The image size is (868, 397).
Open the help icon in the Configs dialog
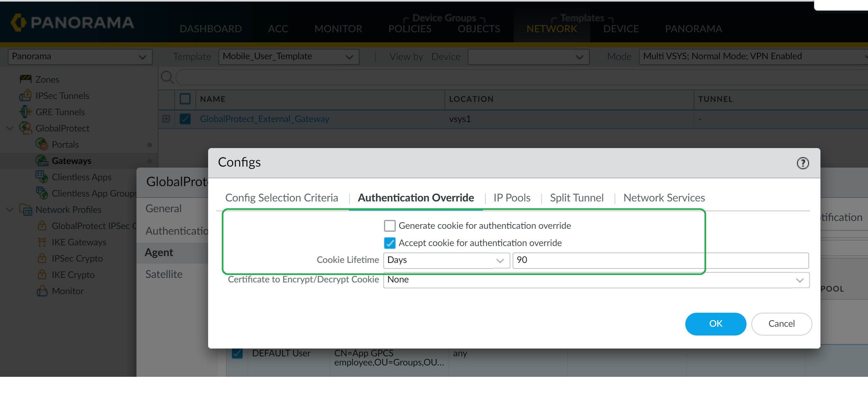point(803,163)
